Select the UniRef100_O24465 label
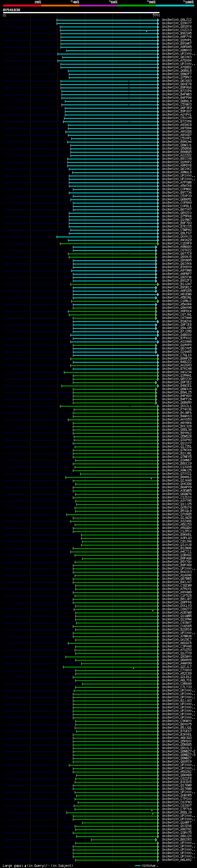The width and height of the screenshot is (197, 868). click(x=177, y=352)
